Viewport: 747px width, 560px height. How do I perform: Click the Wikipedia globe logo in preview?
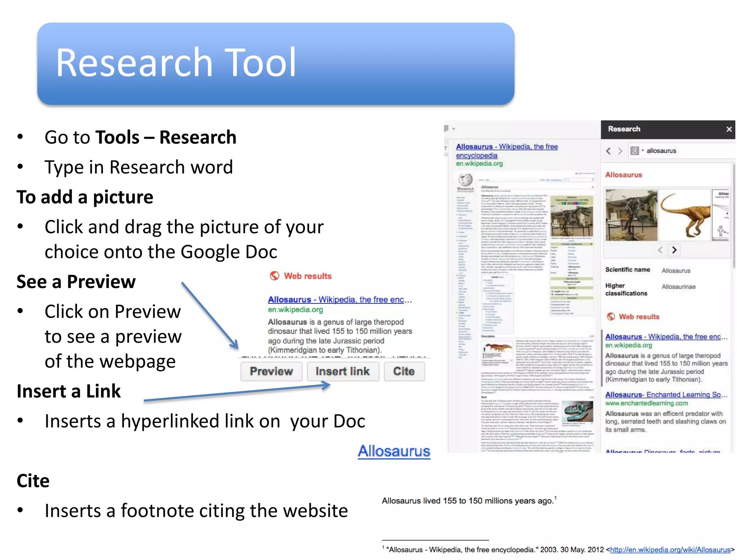point(465,180)
